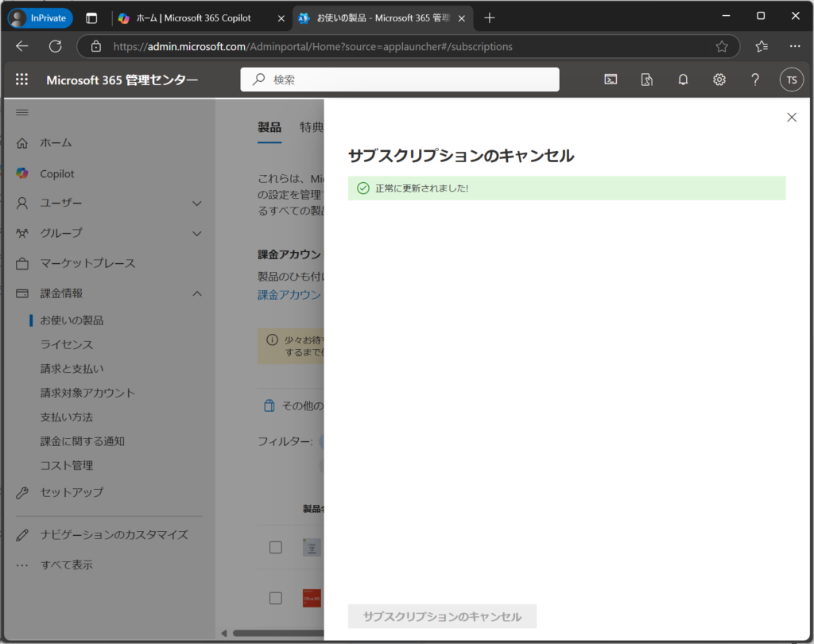Viewport: 814px width, 644px height.
Task: Expand the ユーザー navigation section
Action: tap(197, 204)
